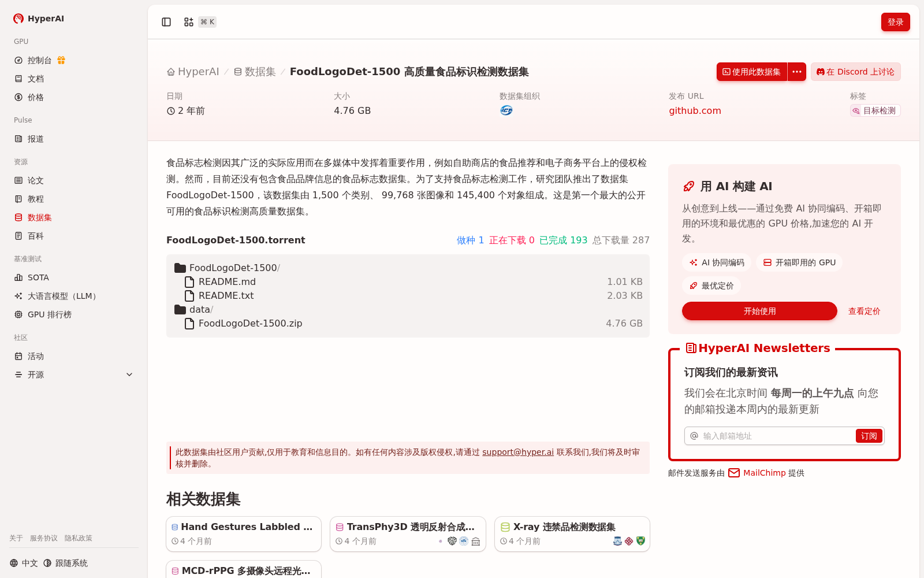The image size is (924, 578).
Task: Open X-ray 违禁品检测数据集 card
Action: click(572, 534)
